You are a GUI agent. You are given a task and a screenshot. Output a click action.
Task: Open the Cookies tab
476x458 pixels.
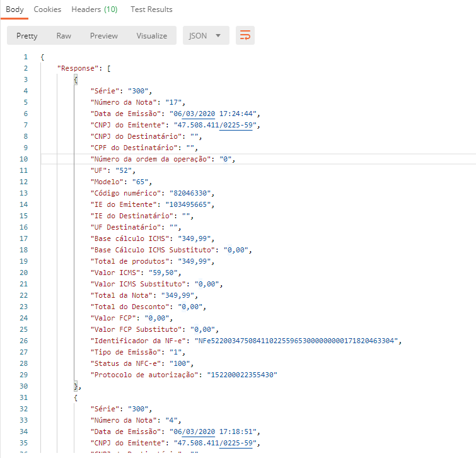pyautogui.click(x=47, y=9)
